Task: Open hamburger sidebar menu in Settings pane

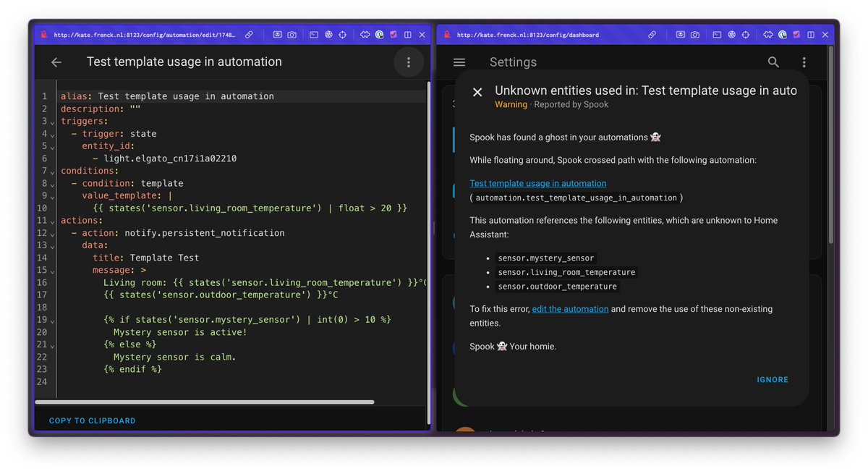Action: pyautogui.click(x=459, y=62)
